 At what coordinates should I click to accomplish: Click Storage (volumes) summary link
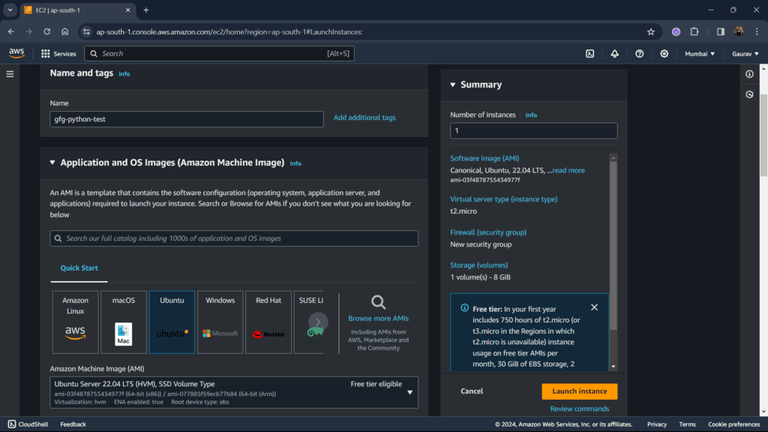point(479,265)
